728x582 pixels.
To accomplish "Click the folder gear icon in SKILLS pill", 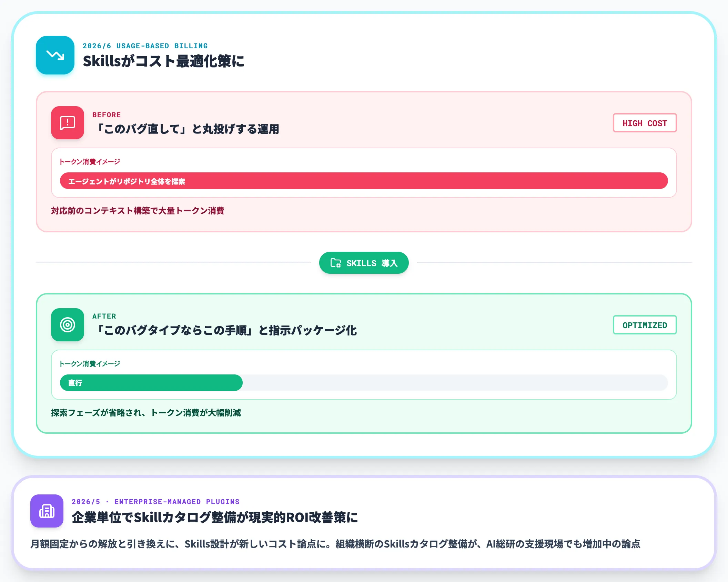I will tap(335, 263).
